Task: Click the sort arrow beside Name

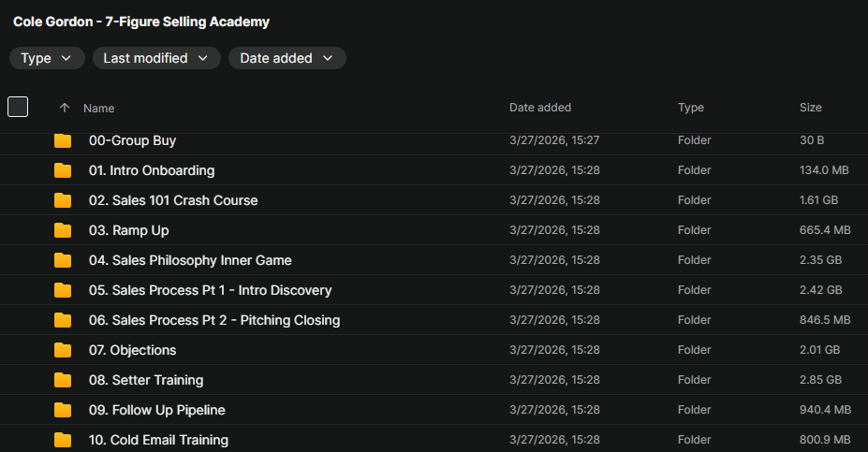Action: 65,108
